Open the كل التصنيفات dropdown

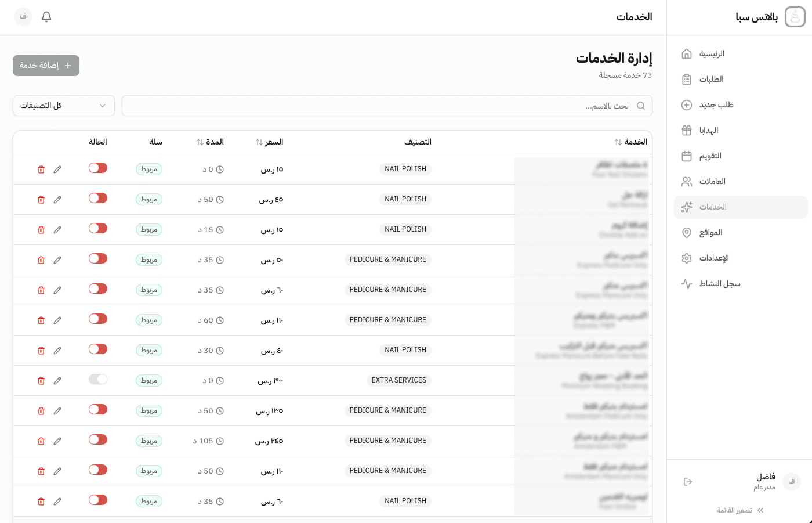(64, 106)
